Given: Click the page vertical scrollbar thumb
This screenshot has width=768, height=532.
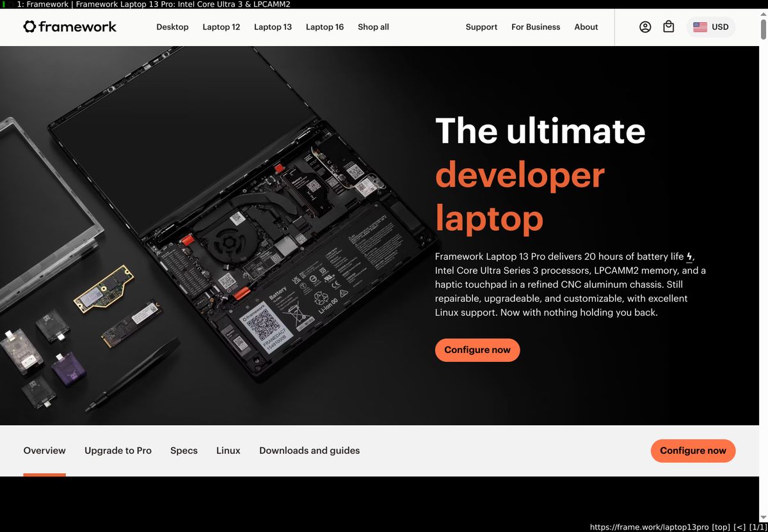Looking at the screenshot, I should coord(764,28).
